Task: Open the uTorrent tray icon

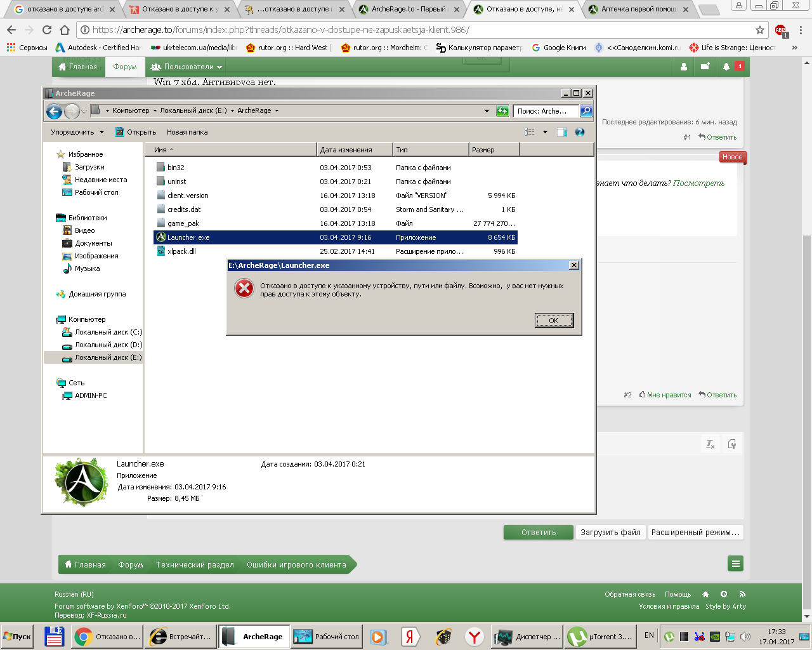Action: tap(669, 637)
